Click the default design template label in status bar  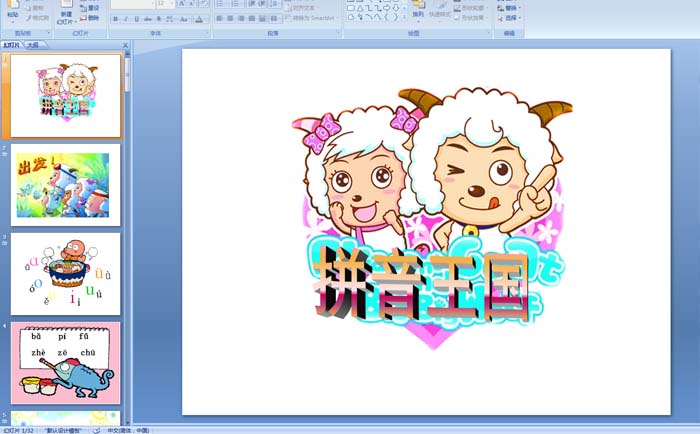[x=62, y=430]
